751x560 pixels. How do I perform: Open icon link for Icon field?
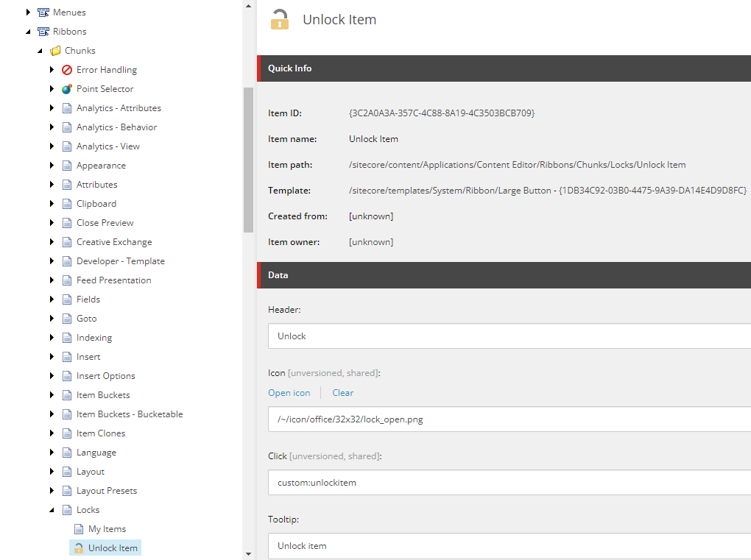[x=289, y=393]
